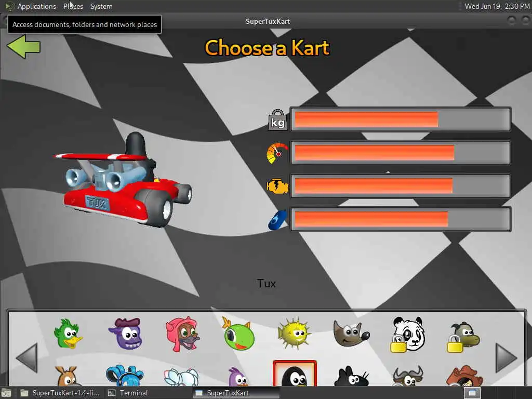Click the show desktop button in taskbar

click(6, 393)
